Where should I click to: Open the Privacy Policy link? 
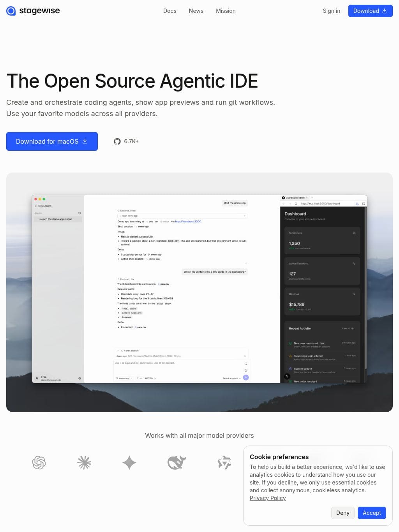coord(268,498)
